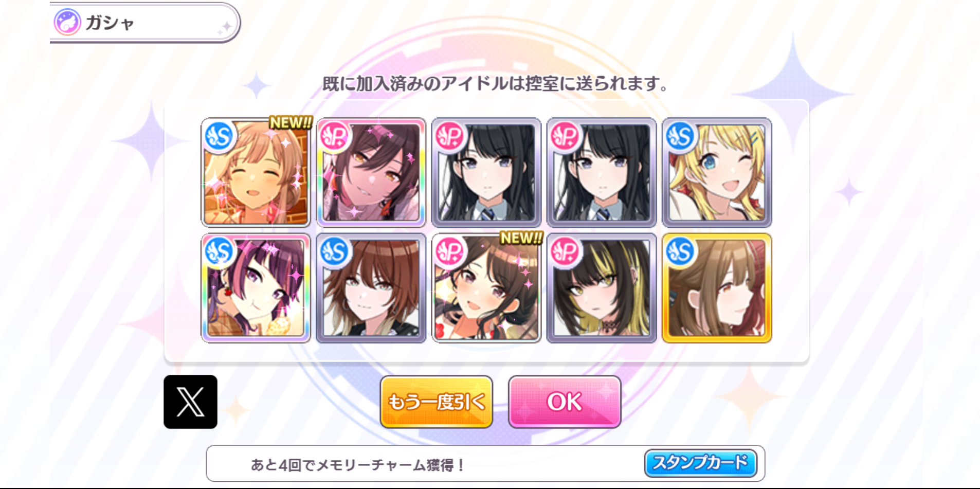Viewport: 980px width, 489px height.
Task: Open the dark-haired rainbow-framed P card
Action: coord(371,173)
